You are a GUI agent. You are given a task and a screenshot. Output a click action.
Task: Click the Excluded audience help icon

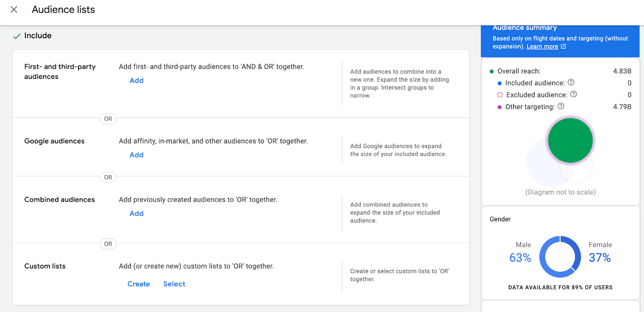point(574,94)
